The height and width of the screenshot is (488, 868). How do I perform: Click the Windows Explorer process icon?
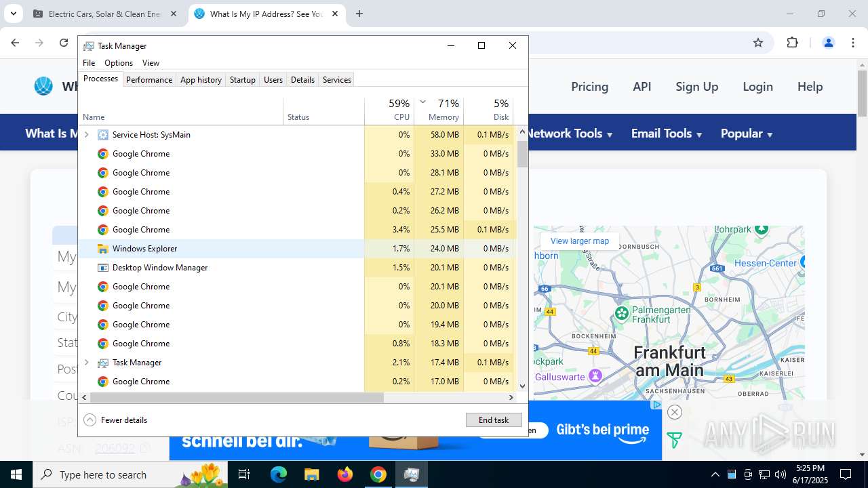pos(103,249)
